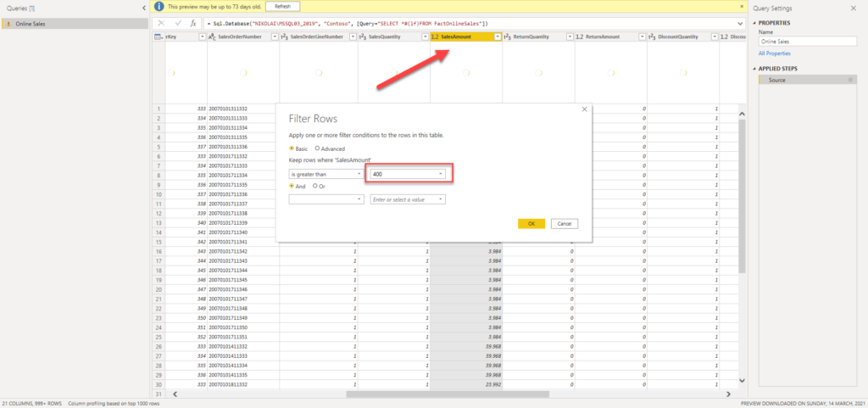Select the Source applied step
868x408 pixels.
807,81
